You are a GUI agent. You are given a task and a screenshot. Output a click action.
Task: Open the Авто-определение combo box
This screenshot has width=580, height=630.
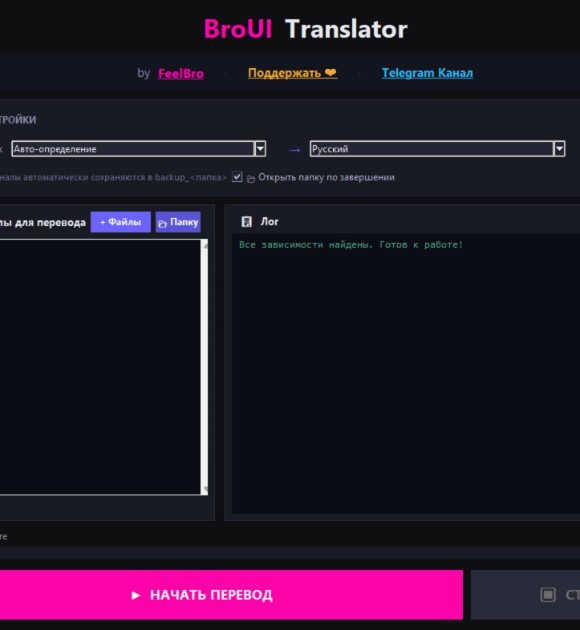point(139,149)
